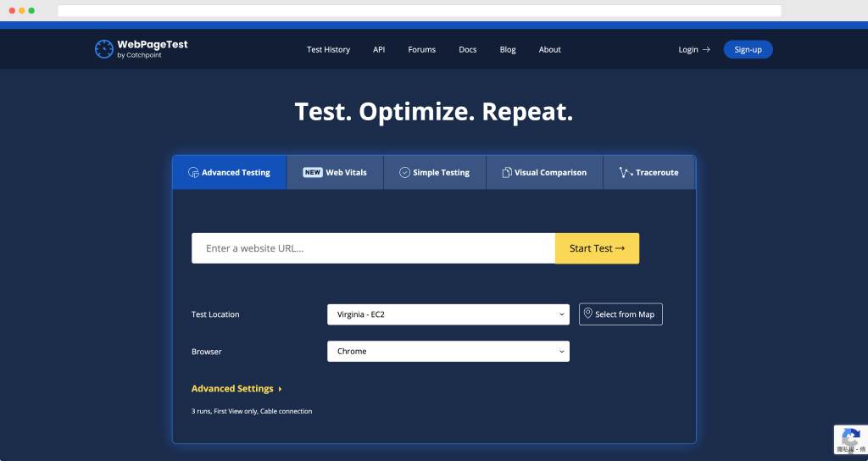Viewport: 868px width, 461px height.
Task: Click the Traceroute path icon
Action: (x=626, y=173)
